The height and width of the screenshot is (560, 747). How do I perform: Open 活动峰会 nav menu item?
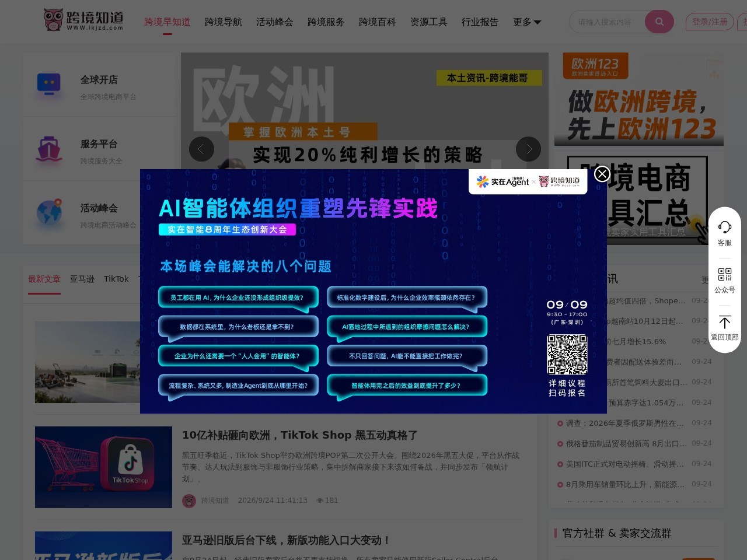point(275,22)
